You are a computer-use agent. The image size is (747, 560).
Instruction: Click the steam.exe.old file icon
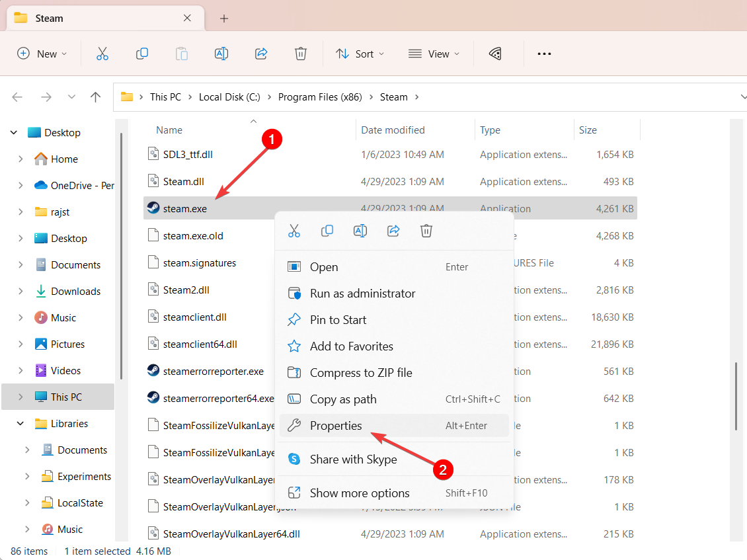click(153, 235)
